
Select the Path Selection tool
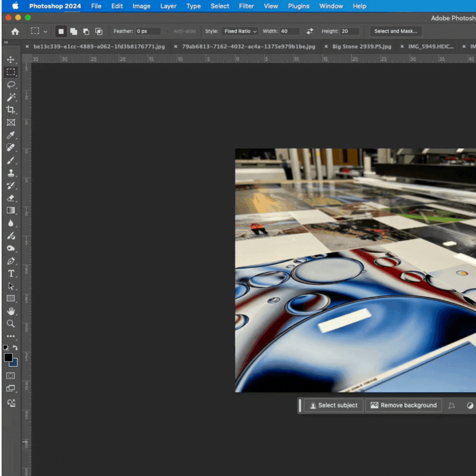[x=11, y=286]
